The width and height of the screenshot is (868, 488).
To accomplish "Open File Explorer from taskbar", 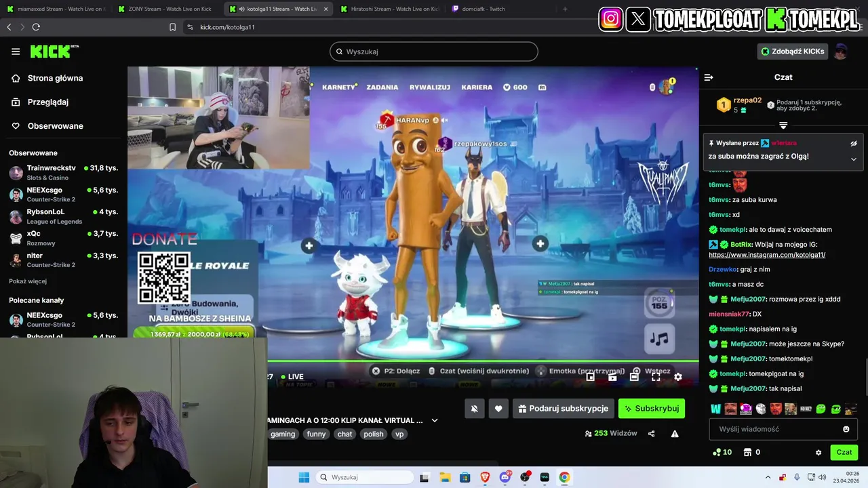I will (445, 477).
